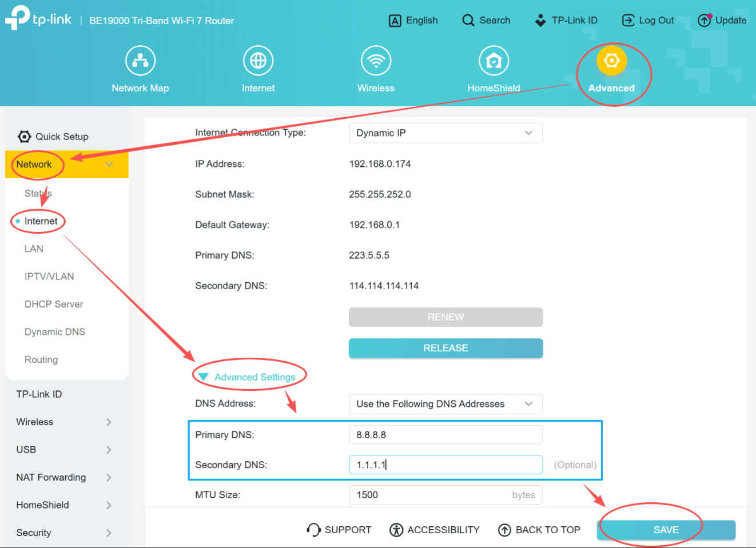
Task: Open the DNS Address dropdown
Action: [445, 404]
